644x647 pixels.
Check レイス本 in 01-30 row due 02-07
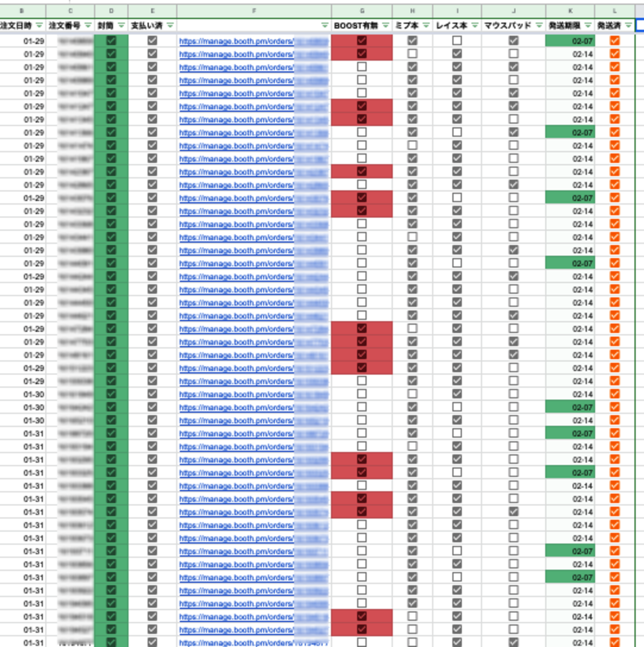[457, 407]
